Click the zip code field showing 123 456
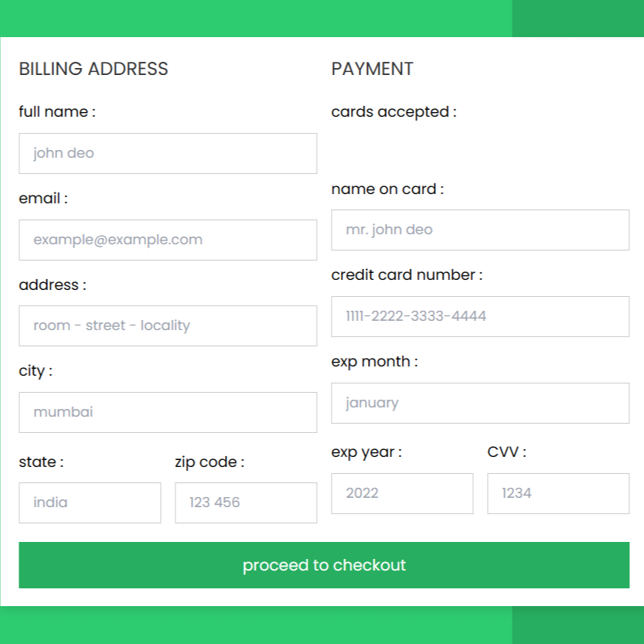This screenshot has width=644, height=644. (246, 503)
